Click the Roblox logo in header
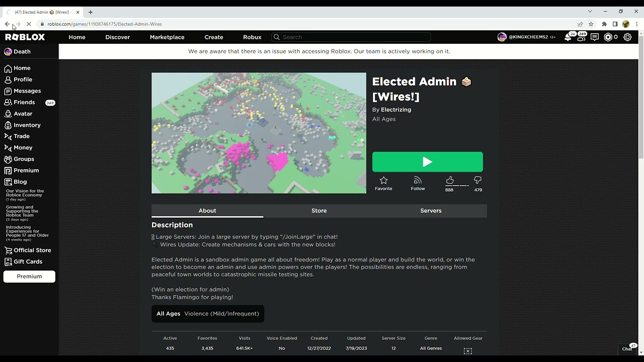Image resolution: width=644 pixels, height=362 pixels. 25,37
